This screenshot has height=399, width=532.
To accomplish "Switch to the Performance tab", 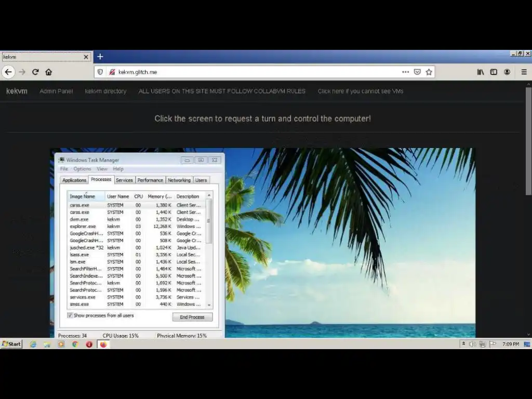I will click(150, 180).
